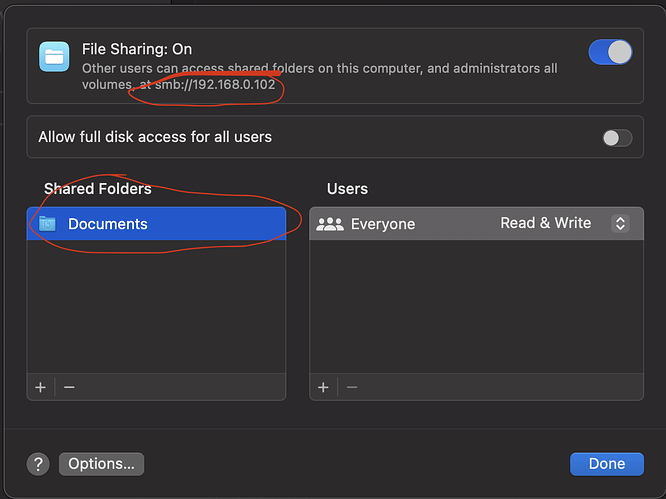Turn off the File Sharing switch
Image resolution: width=666 pixels, height=499 pixels.
tap(610, 52)
